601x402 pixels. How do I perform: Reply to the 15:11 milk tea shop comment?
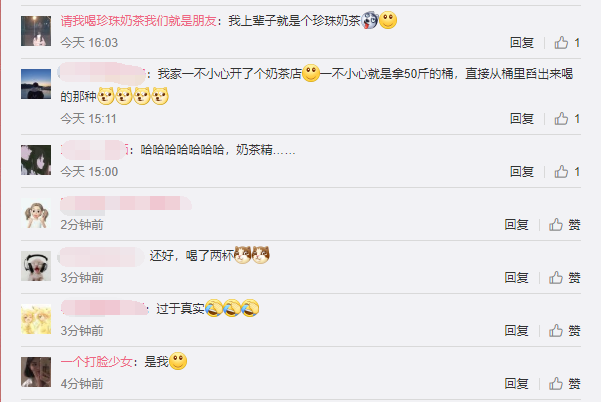[522, 119]
